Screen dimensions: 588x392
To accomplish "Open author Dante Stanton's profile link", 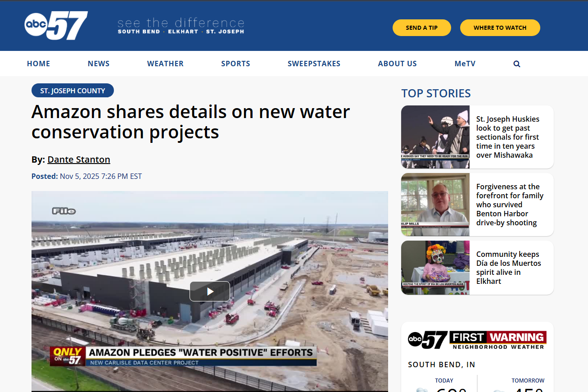I will click(79, 160).
